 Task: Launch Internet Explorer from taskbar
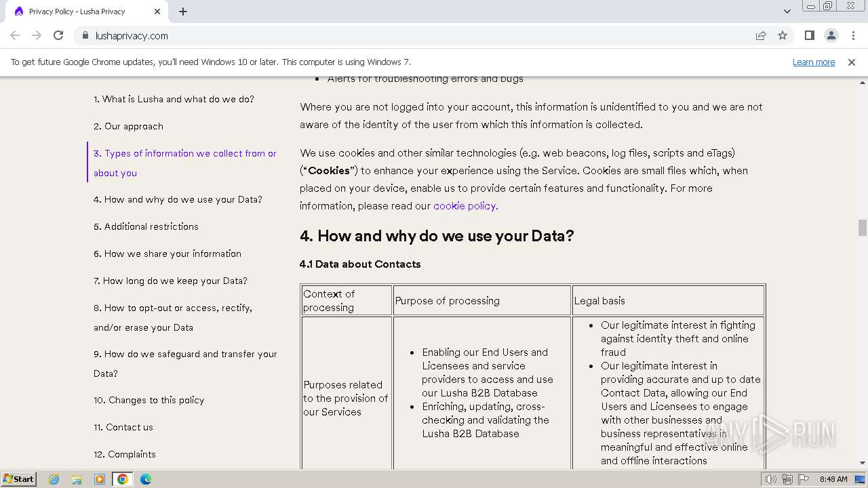click(54, 479)
